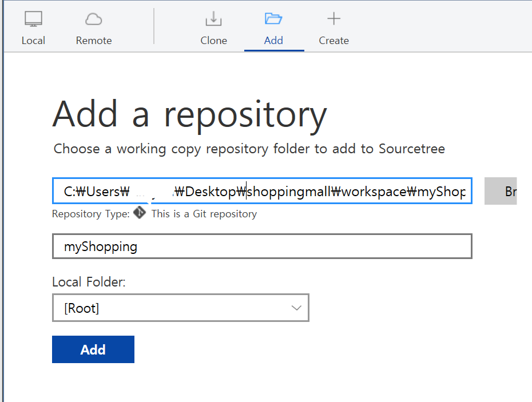532x402 pixels.
Task: Switch to the Remote cloud view
Action: pos(94,19)
